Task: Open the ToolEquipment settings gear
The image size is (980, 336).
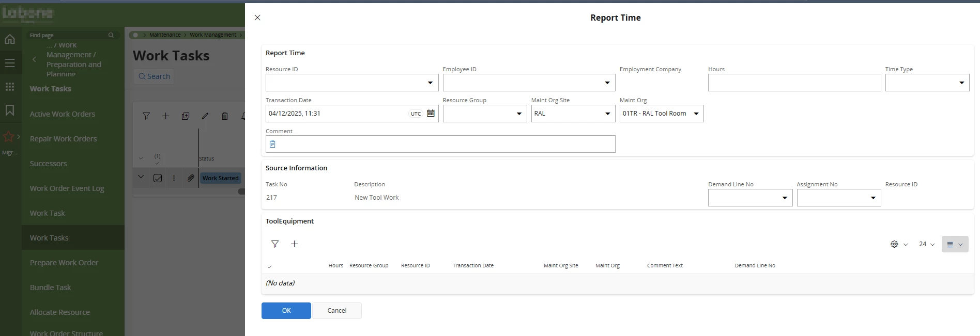Action: [x=894, y=244]
